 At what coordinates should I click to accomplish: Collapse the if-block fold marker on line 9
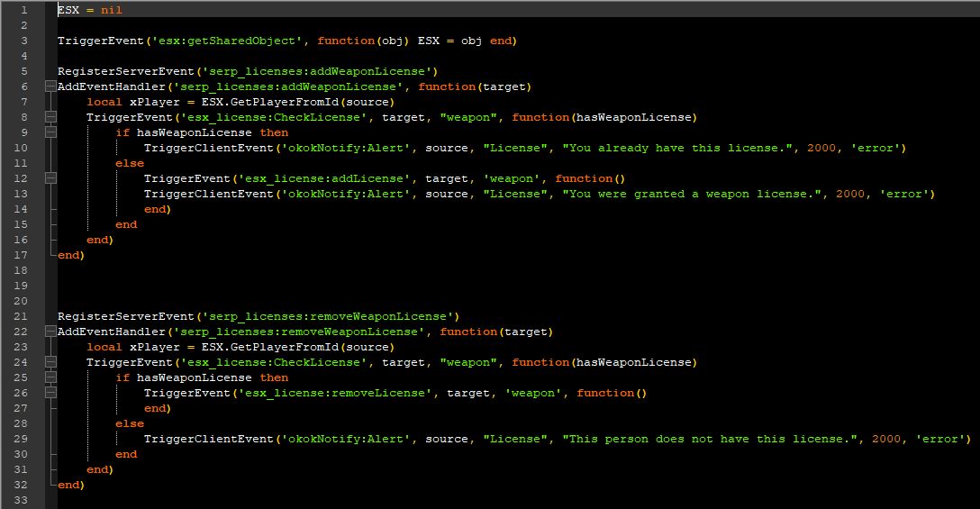click(50, 132)
